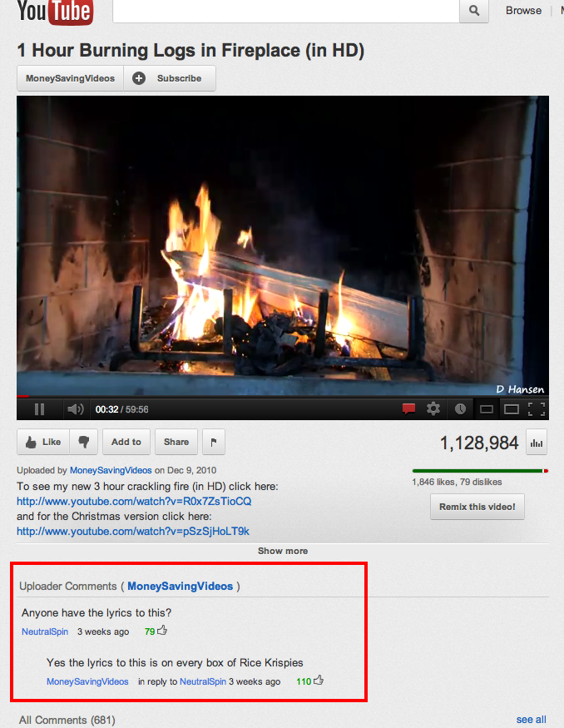Open the Share panel
Viewport: 564px width, 728px height.
point(176,442)
